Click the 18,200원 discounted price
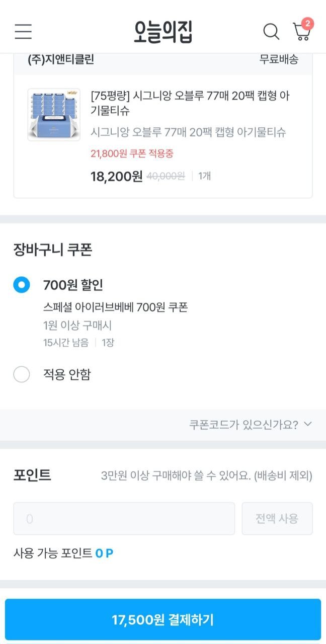 pos(117,176)
